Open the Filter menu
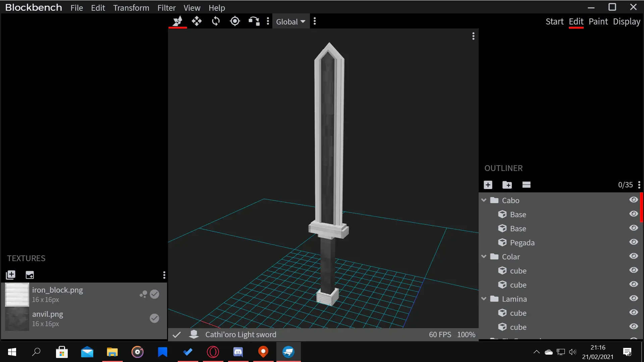 167,8
